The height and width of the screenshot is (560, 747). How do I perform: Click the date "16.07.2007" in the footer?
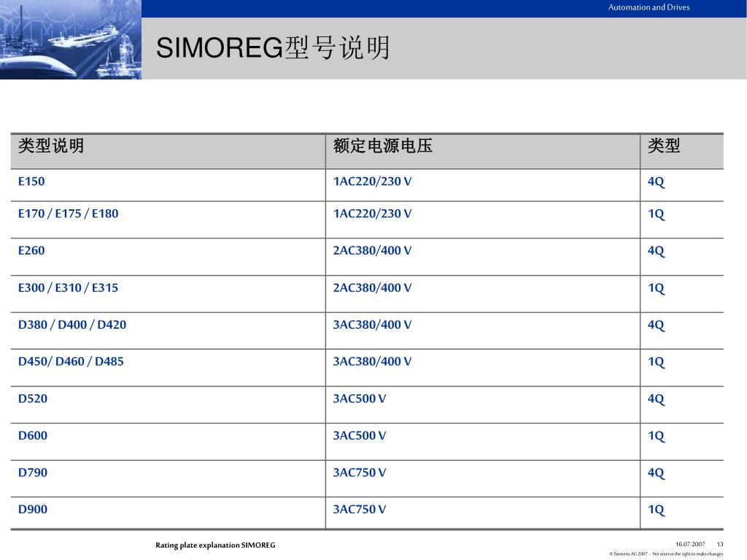[690, 544]
